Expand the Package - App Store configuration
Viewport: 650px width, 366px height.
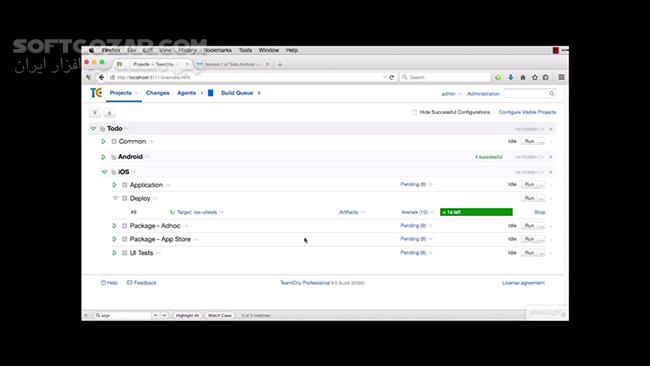pos(115,239)
